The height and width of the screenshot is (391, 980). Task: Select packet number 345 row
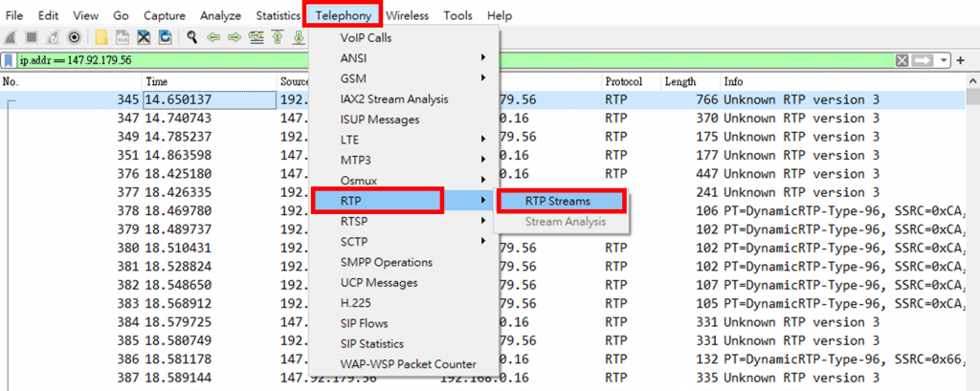pos(483,100)
